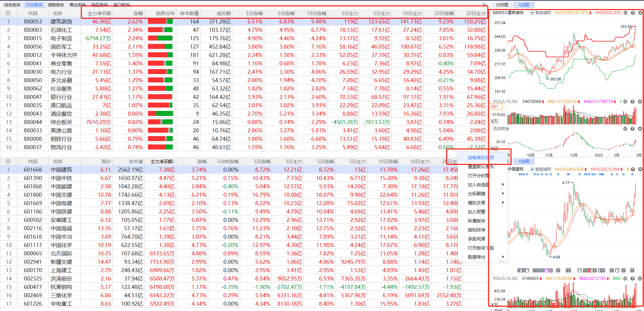Image resolution: width=644 pixels, height=311 pixels.
Task: Expand 智能辅助 dropdown on the 880053 chart
Action: coord(532,13)
